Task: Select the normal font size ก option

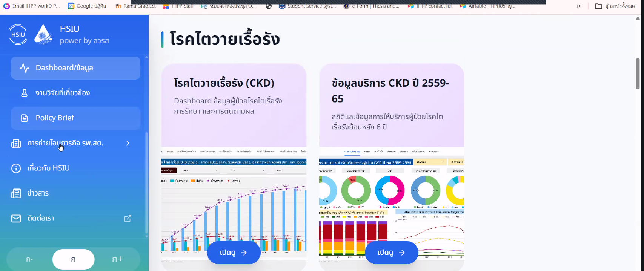Action: coord(73,259)
